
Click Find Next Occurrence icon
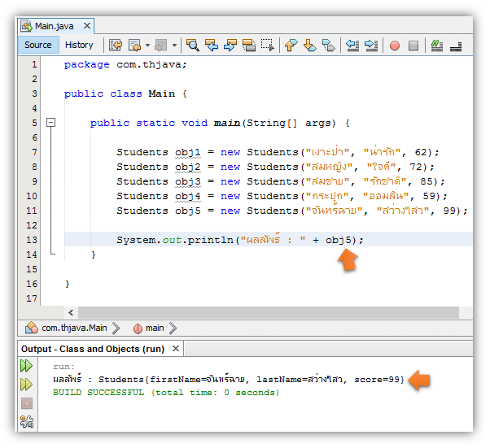coord(230,46)
